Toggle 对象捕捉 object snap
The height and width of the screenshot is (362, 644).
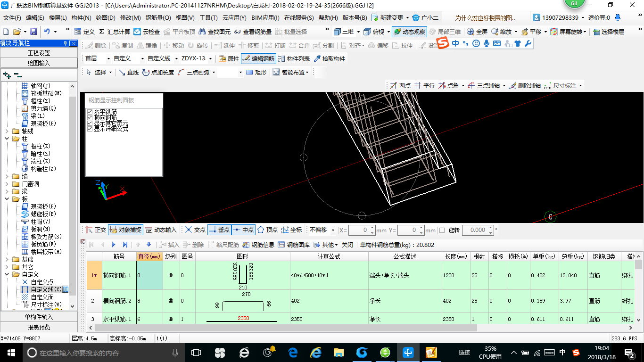tap(125, 230)
